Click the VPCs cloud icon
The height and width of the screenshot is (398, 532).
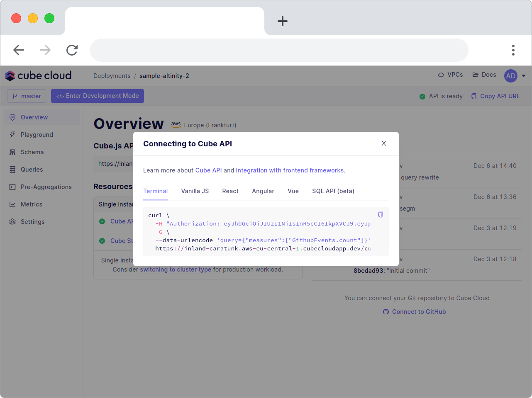(x=441, y=75)
